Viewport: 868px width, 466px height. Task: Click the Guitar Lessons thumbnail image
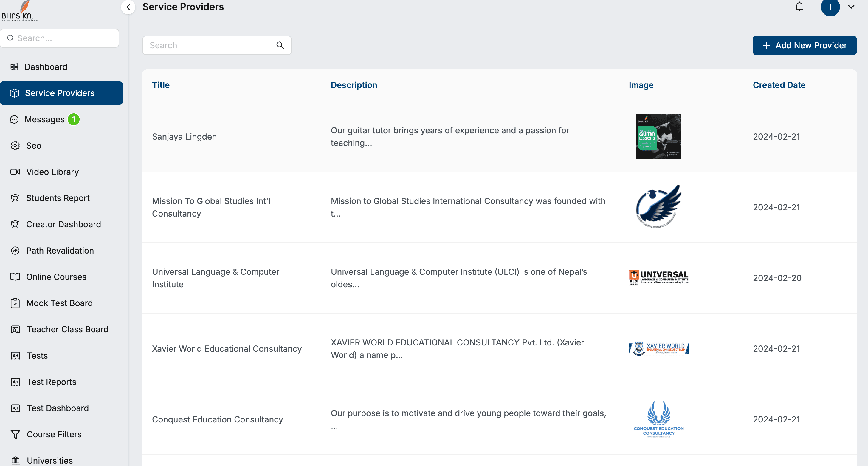tap(658, 136)
